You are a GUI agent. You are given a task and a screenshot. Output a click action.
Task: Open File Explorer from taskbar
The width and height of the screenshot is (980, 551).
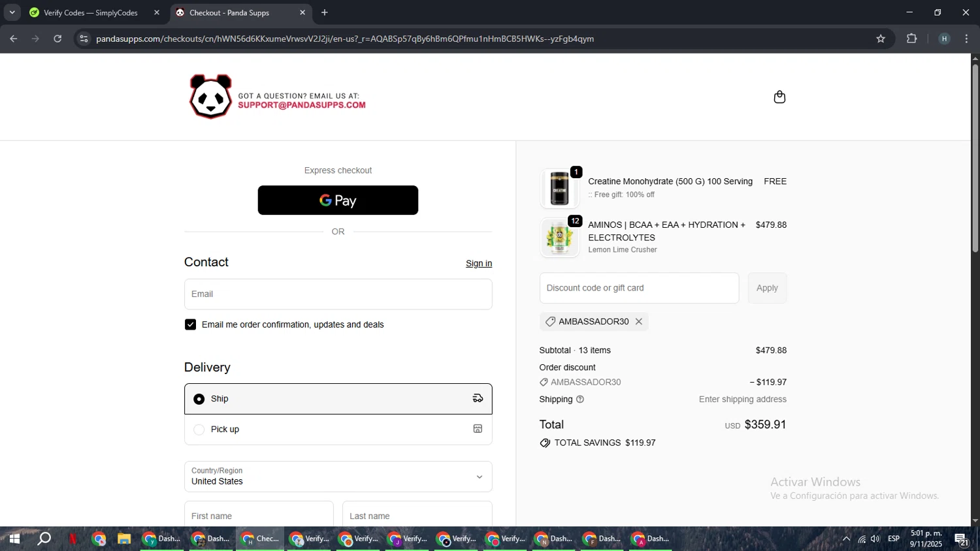[124, 539]
